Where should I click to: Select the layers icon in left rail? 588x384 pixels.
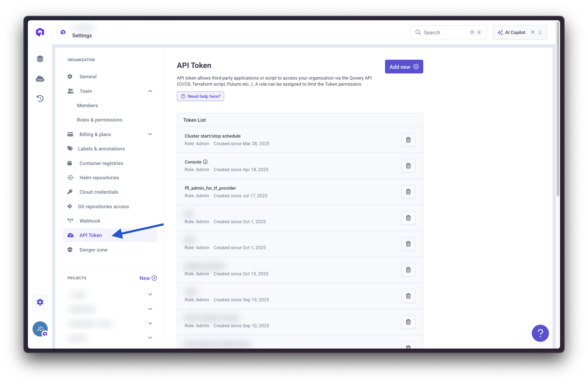40,59
